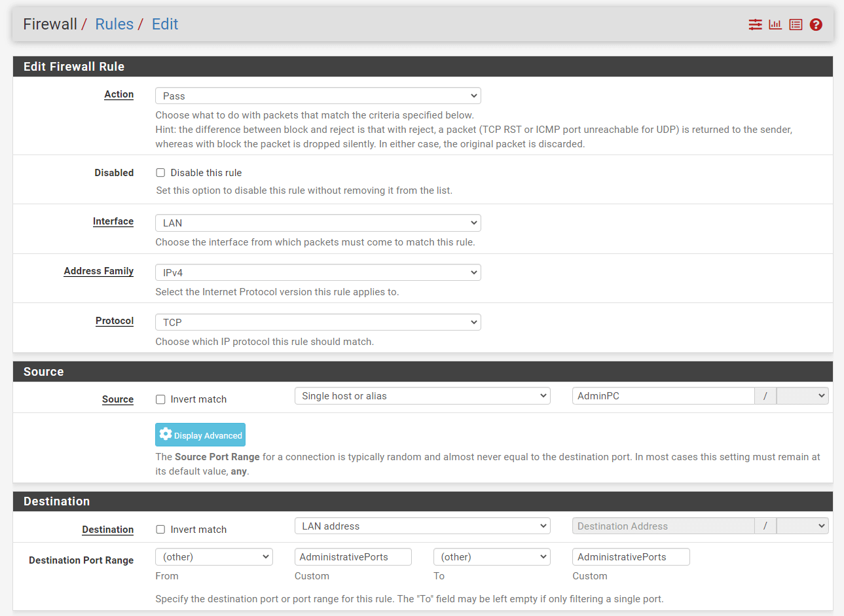
Task: Open the Action dropdown showing Pass
Action: tap(318, 96)
